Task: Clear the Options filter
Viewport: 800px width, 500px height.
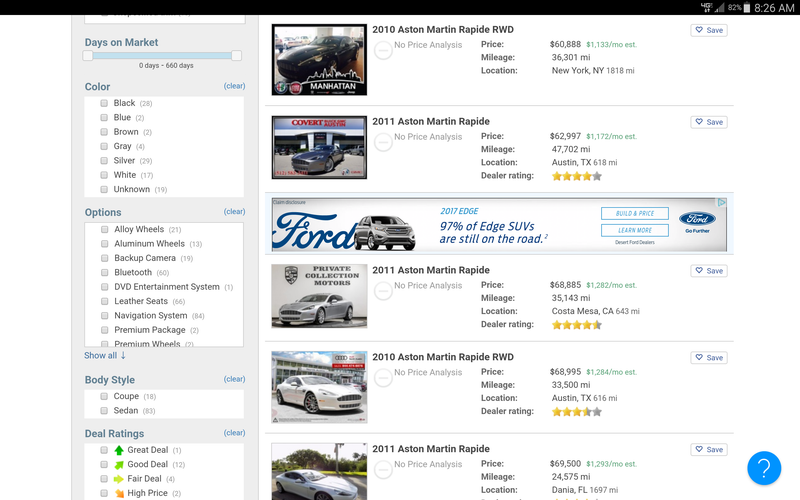Action: click(234, 211)
